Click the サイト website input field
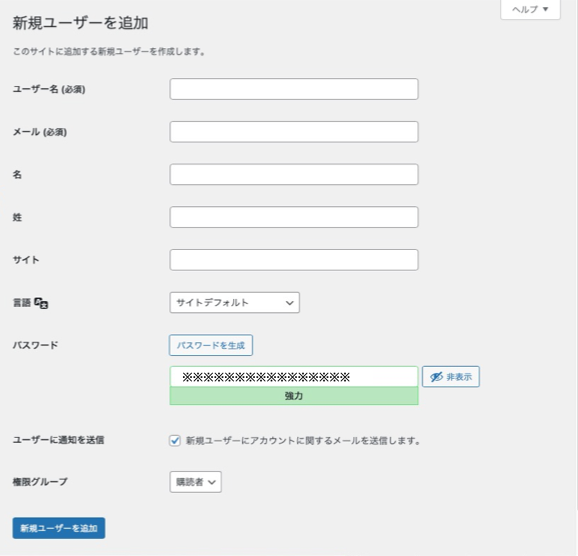 click(294, 260)
